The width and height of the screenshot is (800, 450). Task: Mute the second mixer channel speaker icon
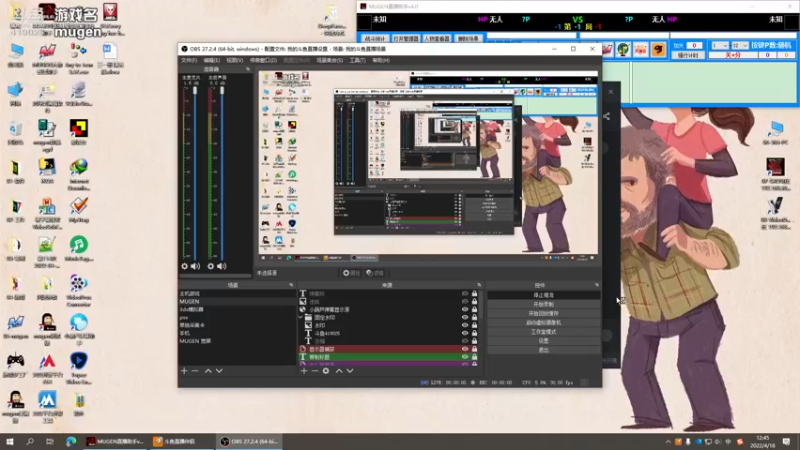pos(221,266)
